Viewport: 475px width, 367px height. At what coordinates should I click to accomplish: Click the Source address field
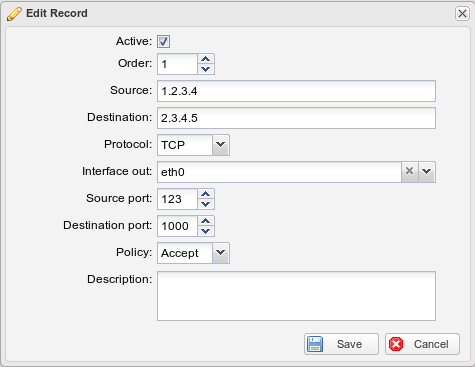point(296,91)
